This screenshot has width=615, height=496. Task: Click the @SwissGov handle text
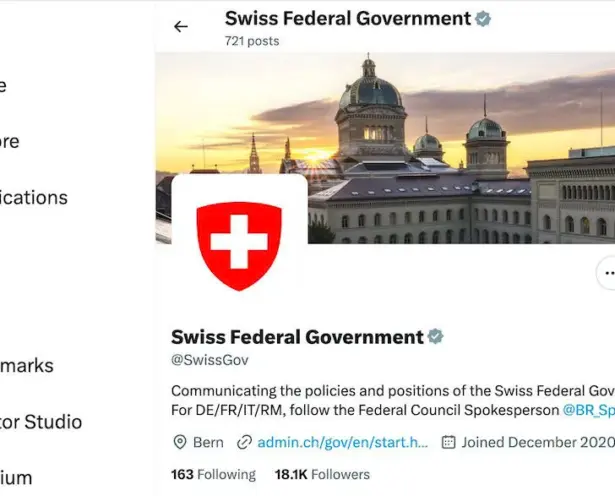tap(210, 360)
